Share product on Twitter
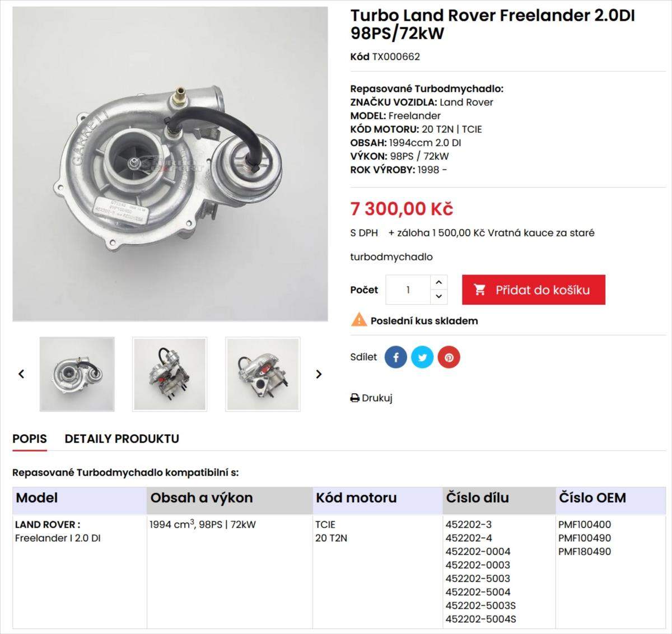 [422, 357]
